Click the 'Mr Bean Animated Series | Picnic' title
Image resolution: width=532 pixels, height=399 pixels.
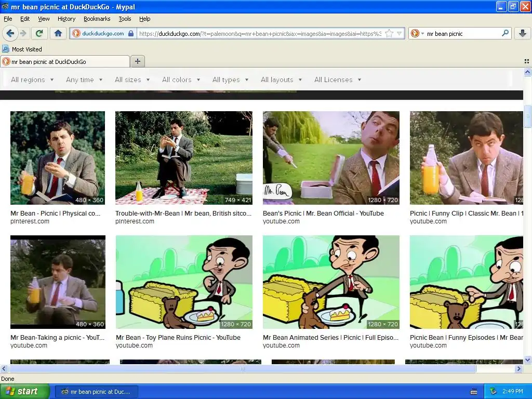point(331,338)
